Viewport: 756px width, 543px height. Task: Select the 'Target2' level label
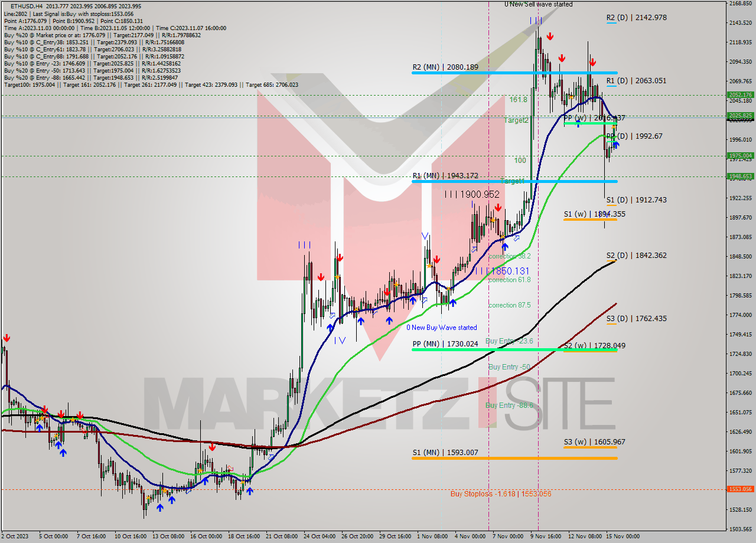(x=516, y=120)
